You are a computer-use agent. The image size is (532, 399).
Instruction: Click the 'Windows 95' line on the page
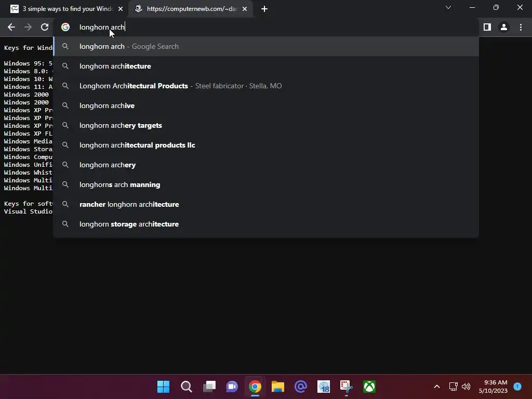pyautogui.click(x=28, y=63)
